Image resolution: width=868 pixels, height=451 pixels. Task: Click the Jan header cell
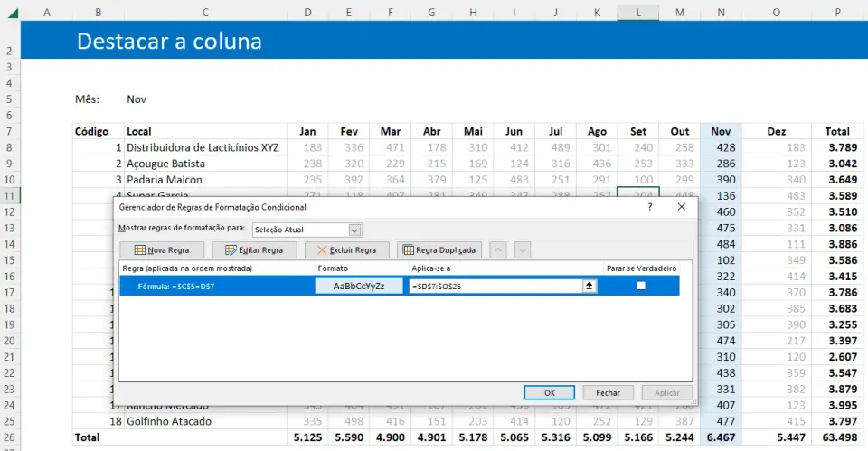pos(307,131)
